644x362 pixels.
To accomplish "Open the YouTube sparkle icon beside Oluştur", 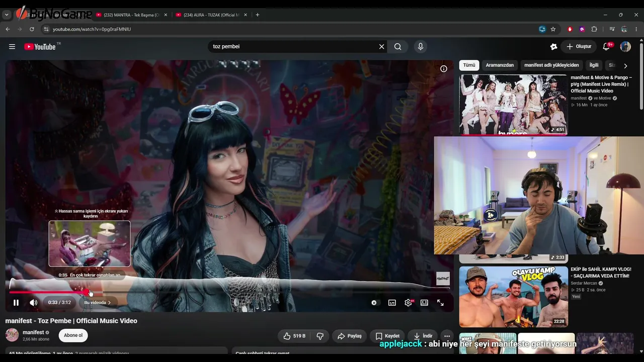I will click(x=553, y=47).
